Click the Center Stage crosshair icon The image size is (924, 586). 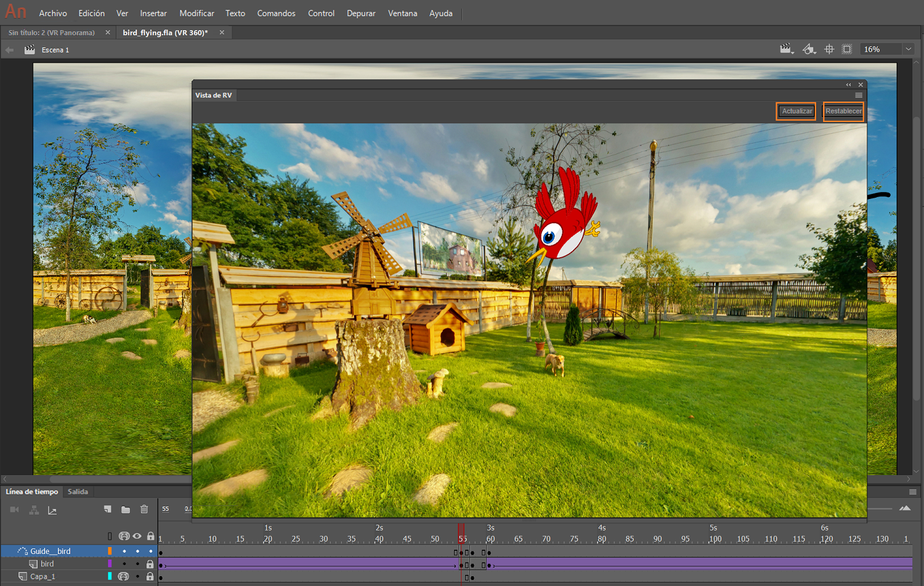coord(829,49)
